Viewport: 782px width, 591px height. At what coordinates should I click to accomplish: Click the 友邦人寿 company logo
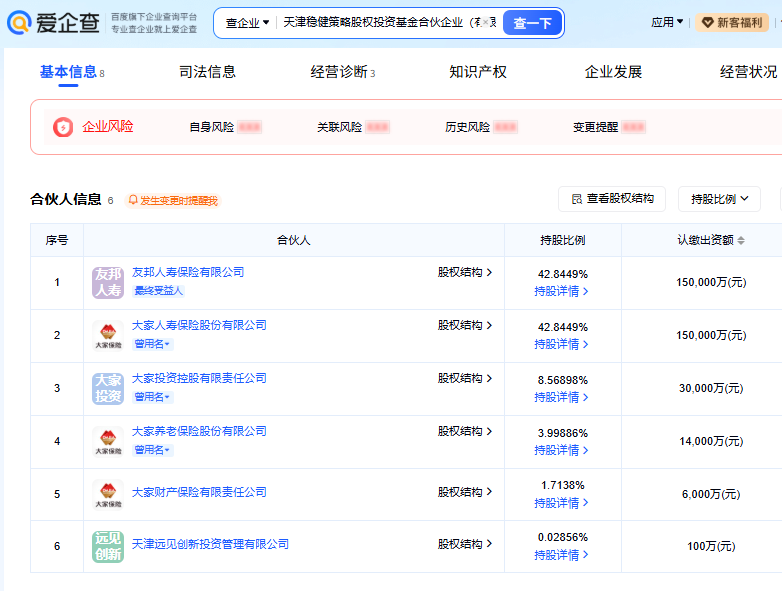tap(108, 283)
